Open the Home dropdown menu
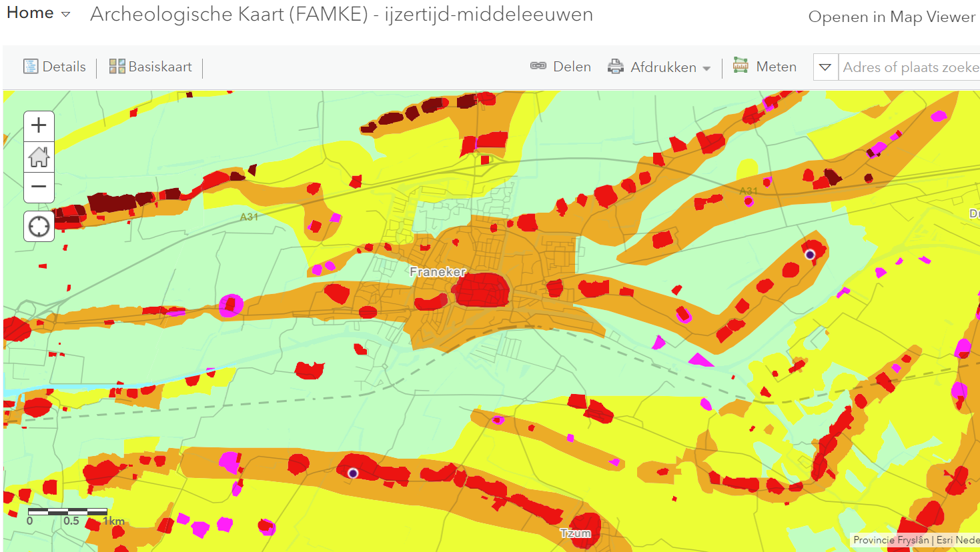980x552 pixels. point(39,13)
